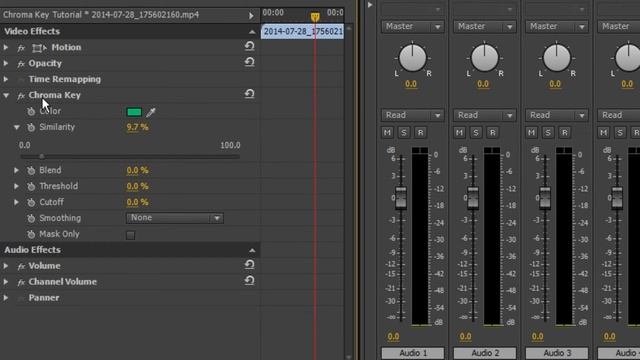Screen dimensions: 640x360
Task: Expand the Blend parameter
Action: 16,170
